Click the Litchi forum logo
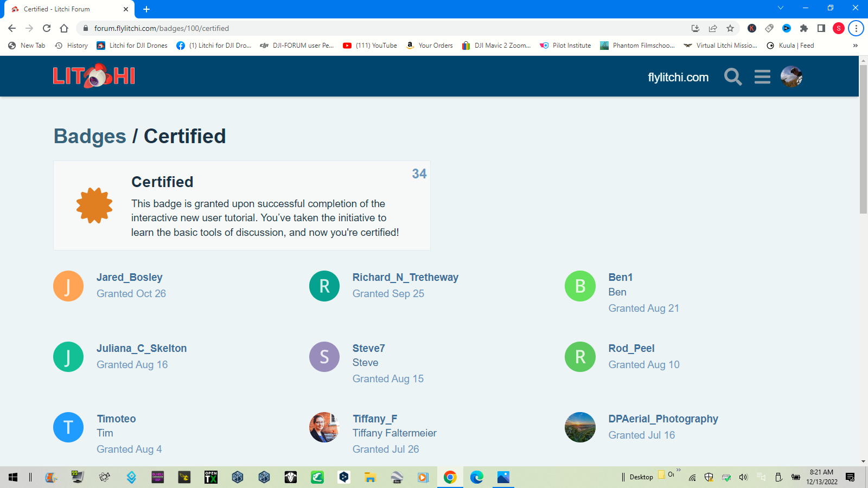Screen dimensions: 868x488 click(x=93, y=76)
